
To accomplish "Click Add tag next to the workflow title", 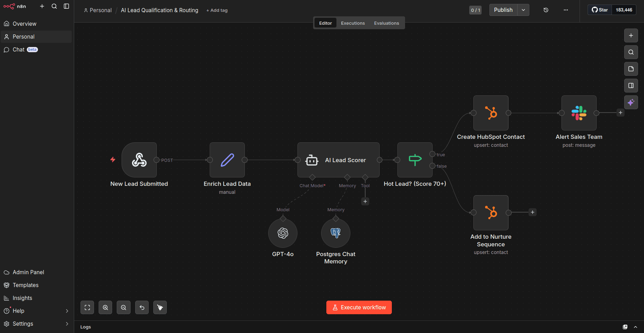I will coord(217,10).
